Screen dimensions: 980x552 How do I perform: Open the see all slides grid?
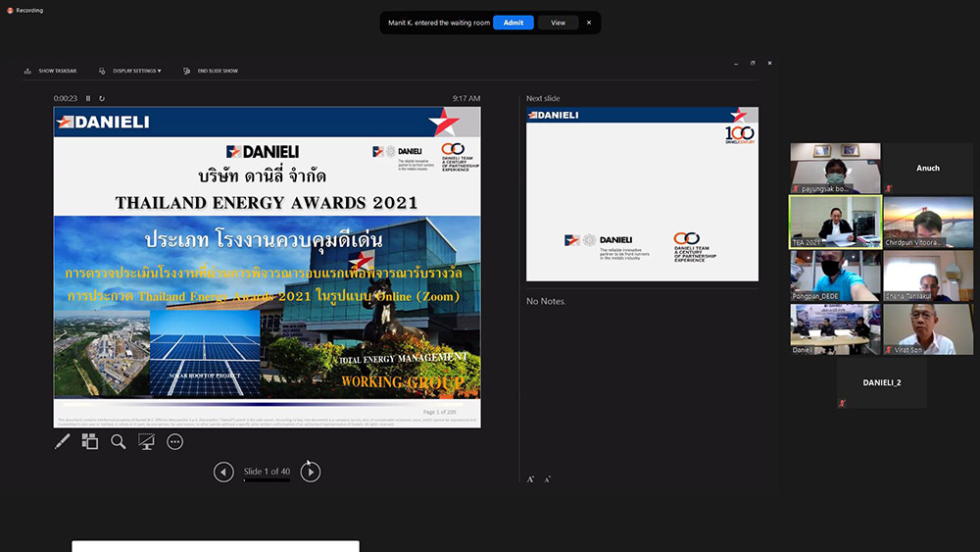point(90,442)
